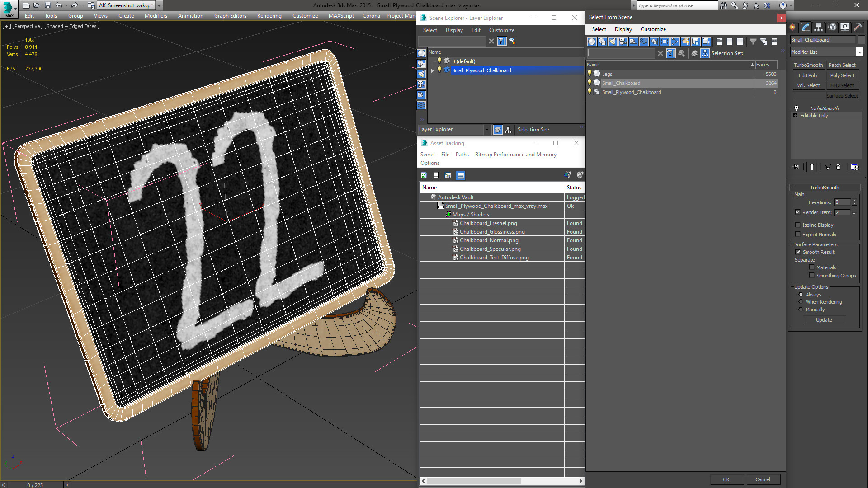The width and height of the screenshot is (868, 488).
Task: Open Layer Explorer dropdown arrow
Action: (487, 130)
